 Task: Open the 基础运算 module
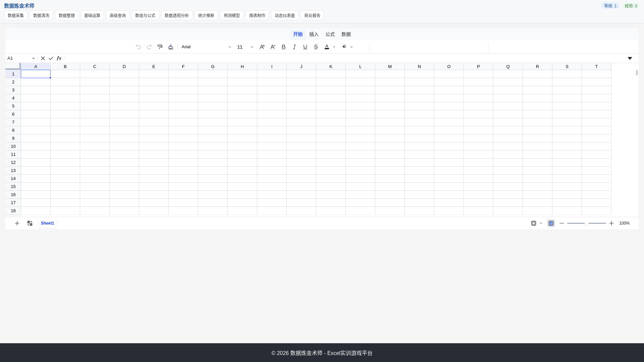click(x=92, y=15)
